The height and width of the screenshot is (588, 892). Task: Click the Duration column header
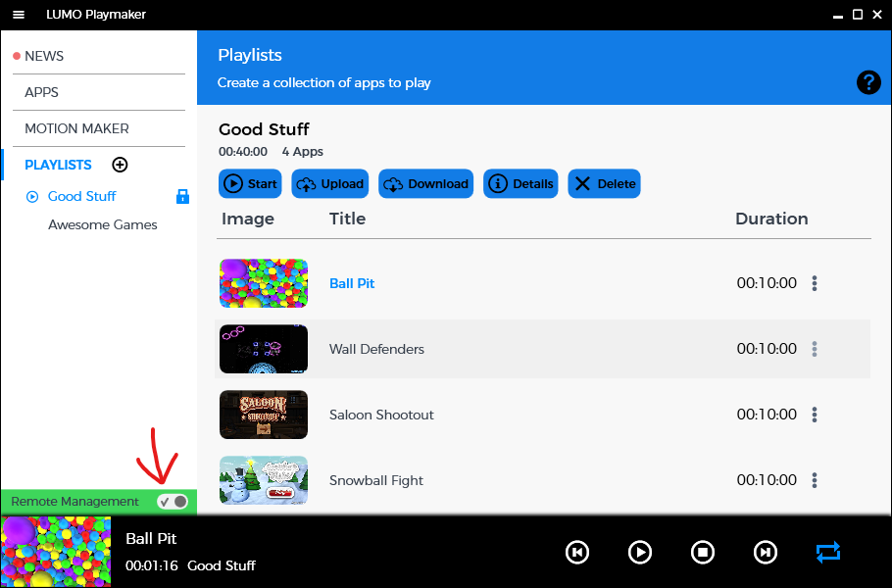point(771,219)
